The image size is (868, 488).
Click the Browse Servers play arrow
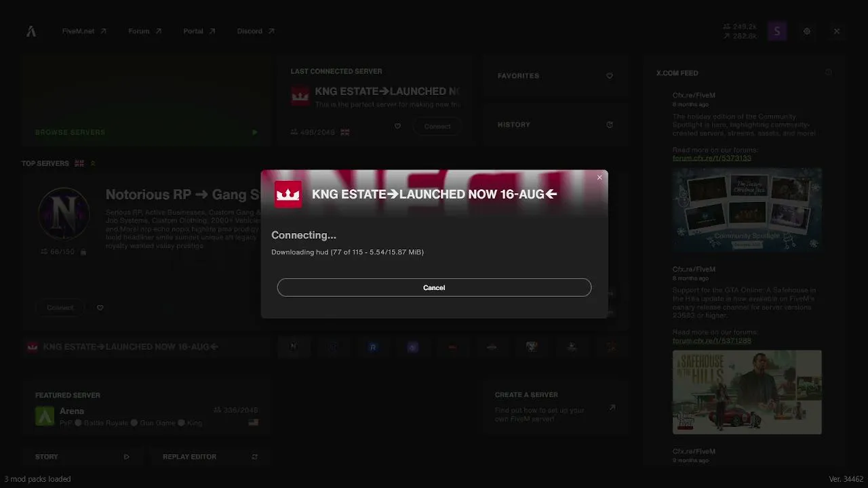(255, 133)
